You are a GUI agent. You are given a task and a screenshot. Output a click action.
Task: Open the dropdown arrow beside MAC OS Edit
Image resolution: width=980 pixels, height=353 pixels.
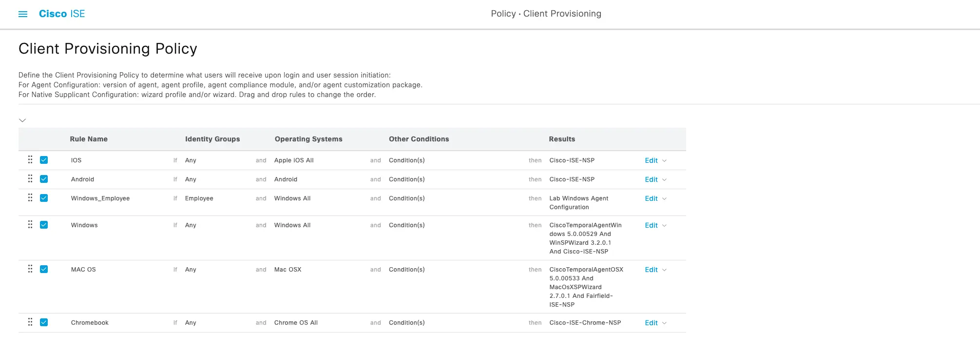tap(664, 270)
